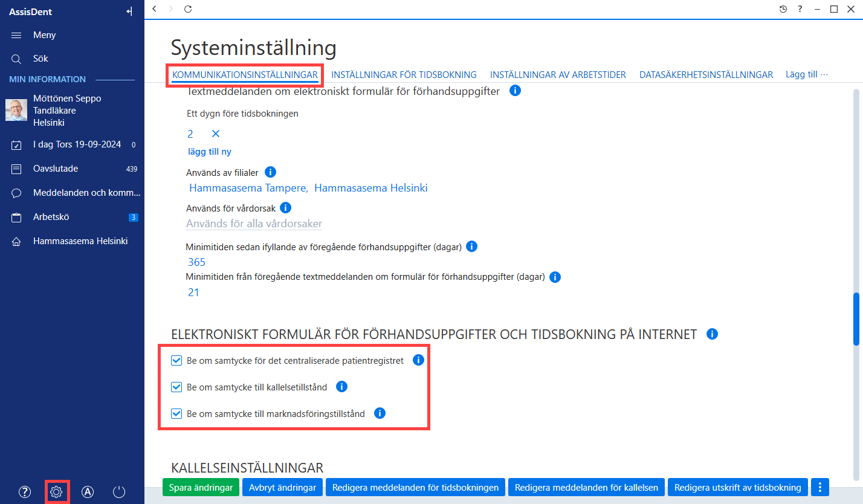Click Spara ändringar green button

201,487
